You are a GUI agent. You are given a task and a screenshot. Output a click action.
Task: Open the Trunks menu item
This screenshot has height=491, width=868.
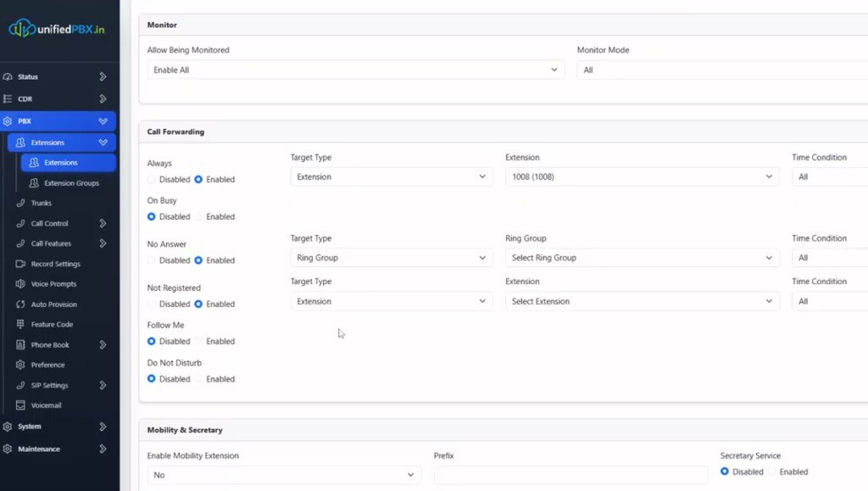(x=41, y=204)
